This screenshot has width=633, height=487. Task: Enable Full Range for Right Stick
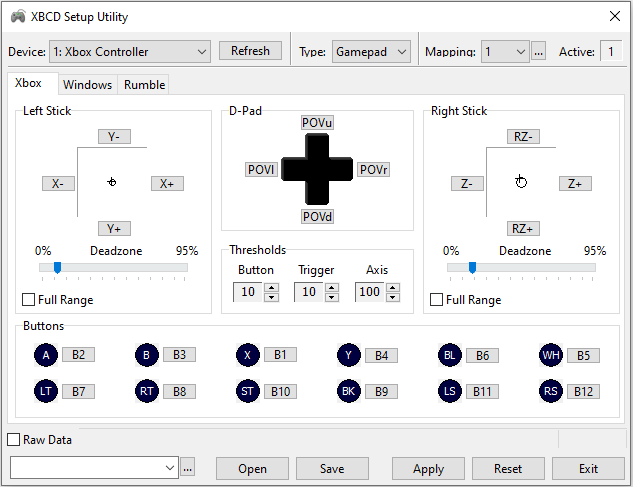(437, 300)
